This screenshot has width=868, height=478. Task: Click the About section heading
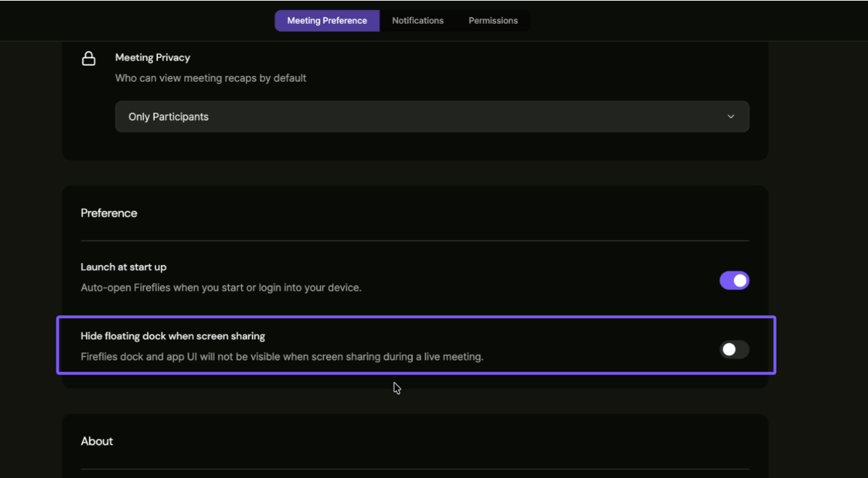tap(96, 441)
